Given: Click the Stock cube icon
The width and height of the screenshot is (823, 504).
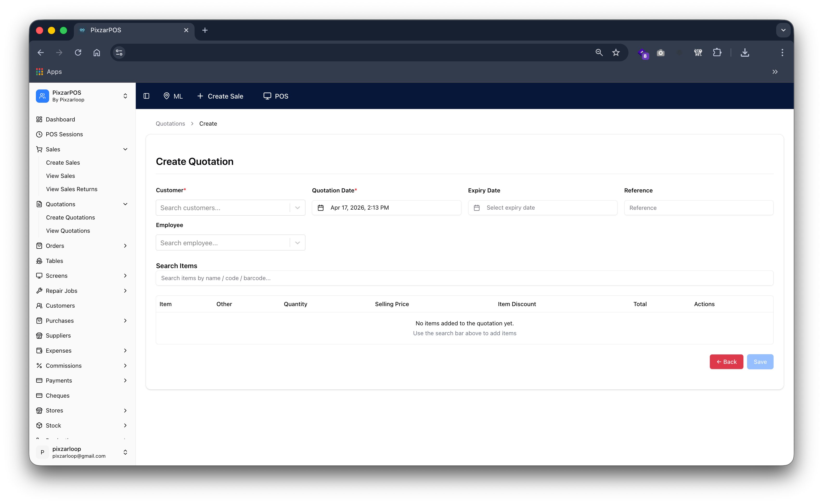Looking at the screenshot, I should [40, 425].
